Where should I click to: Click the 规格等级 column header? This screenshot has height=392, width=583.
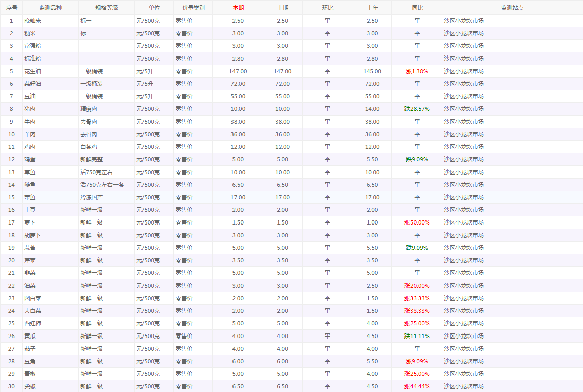[x=106, y=8]
